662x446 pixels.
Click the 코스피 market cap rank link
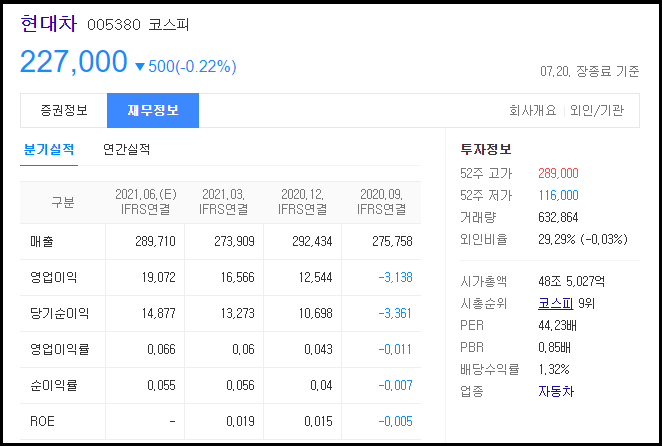[556, 303]
